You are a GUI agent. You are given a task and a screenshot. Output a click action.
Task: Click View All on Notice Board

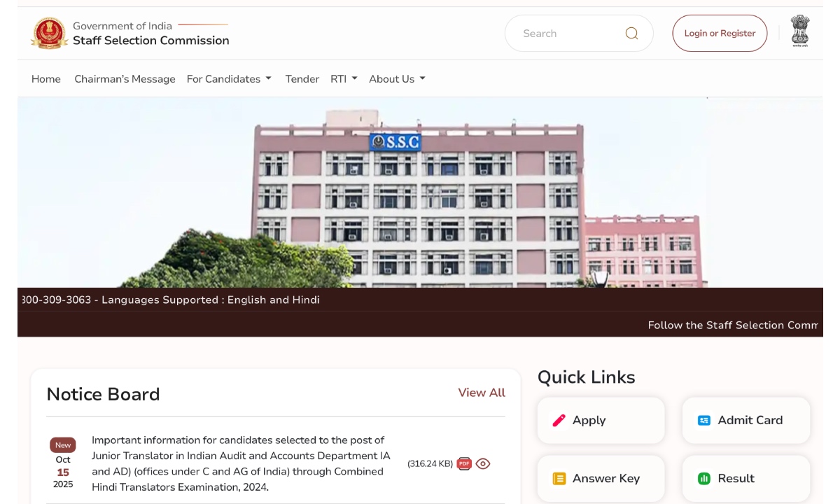(482, 393)
